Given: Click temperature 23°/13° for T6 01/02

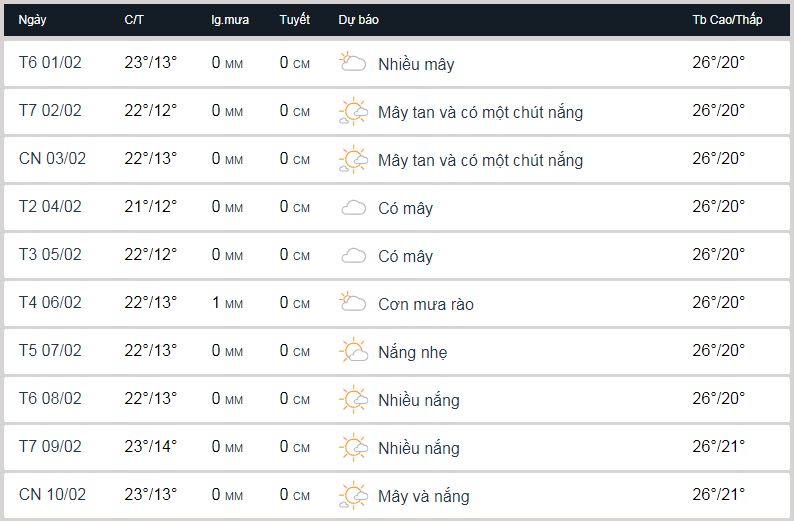Looking at the screenshot, I should click(x=151, y=62).
